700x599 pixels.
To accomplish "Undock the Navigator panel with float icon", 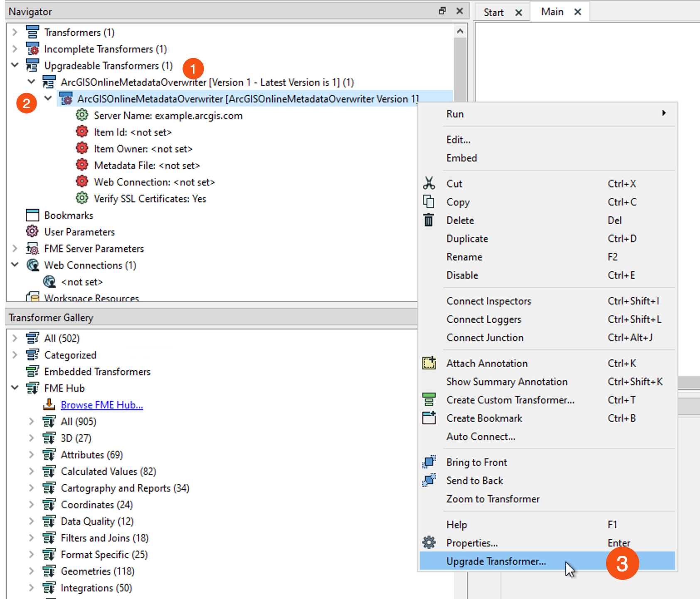I will [442, 11].
